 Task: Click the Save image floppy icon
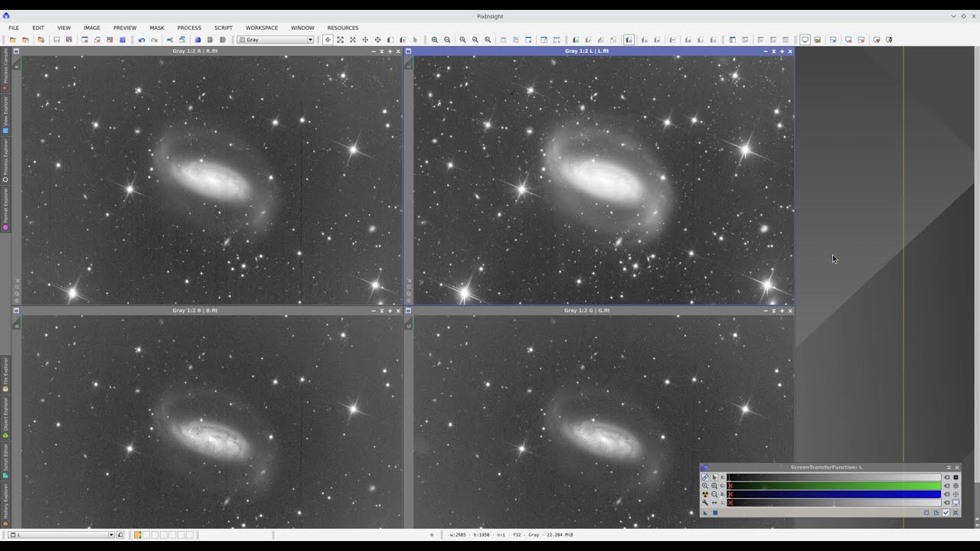click(56, 40)
